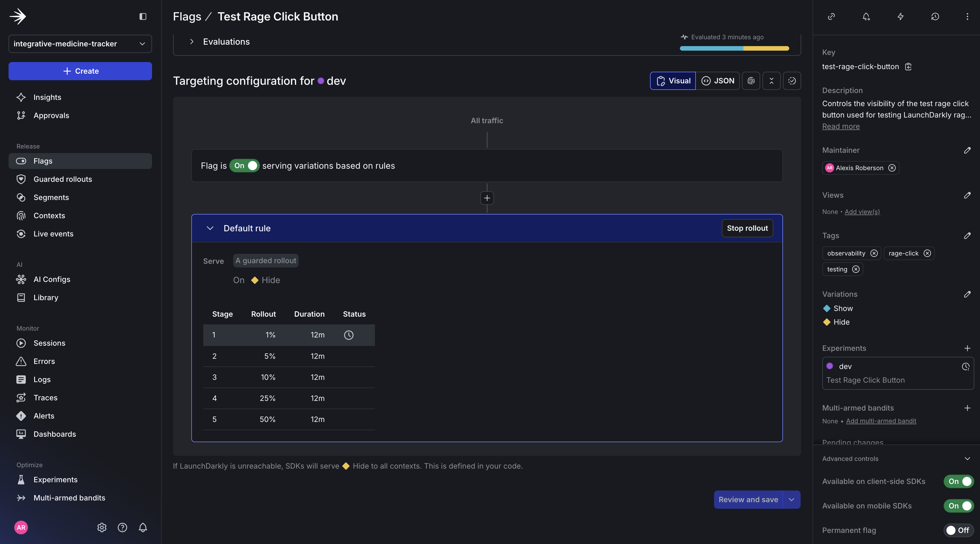Open the link sharing icon in top bar

pyautogui.click(x=831, y=16)
